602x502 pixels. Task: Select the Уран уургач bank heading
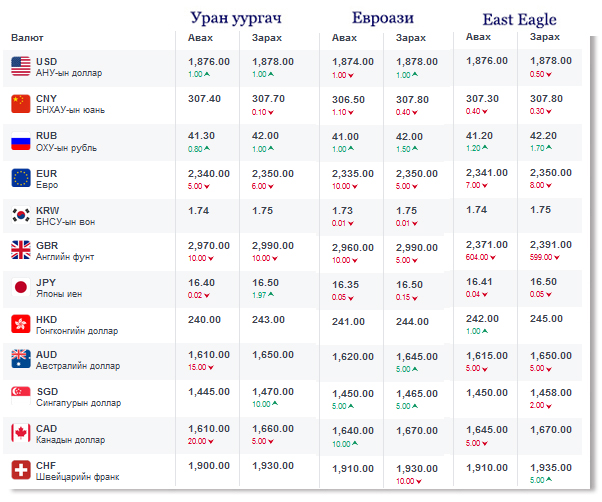click(x=236, y=18)
